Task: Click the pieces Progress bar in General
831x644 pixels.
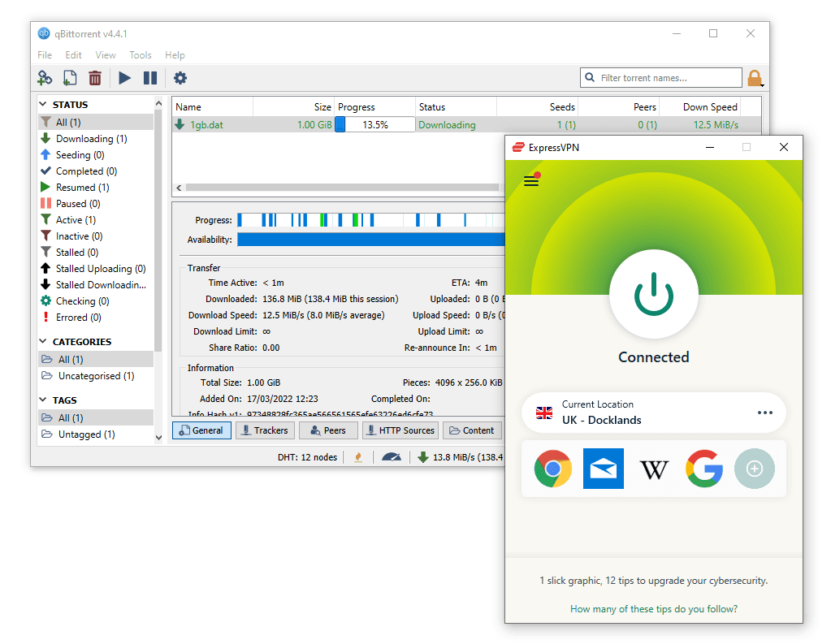Action: (371, 219)
